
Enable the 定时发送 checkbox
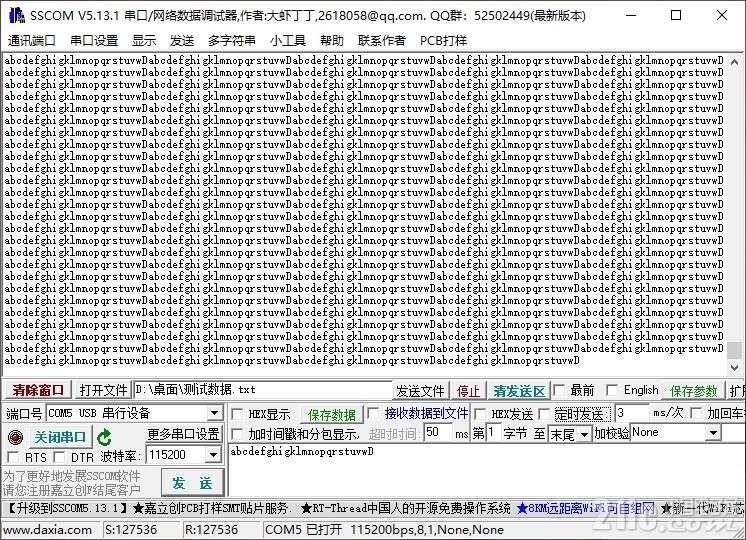544,414
